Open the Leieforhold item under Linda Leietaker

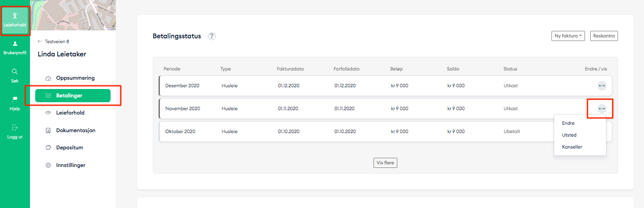pos(70,113)
